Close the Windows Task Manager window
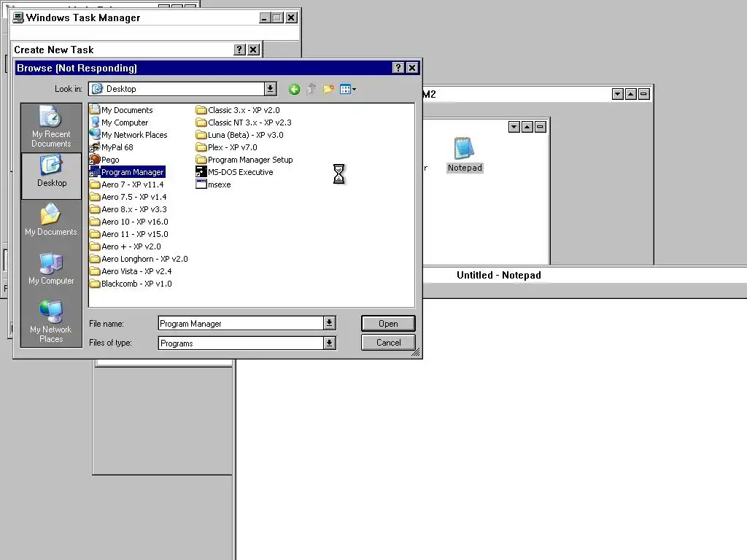Image resolution: width=747 pixels, height=560 pixels. click(291, 17)
